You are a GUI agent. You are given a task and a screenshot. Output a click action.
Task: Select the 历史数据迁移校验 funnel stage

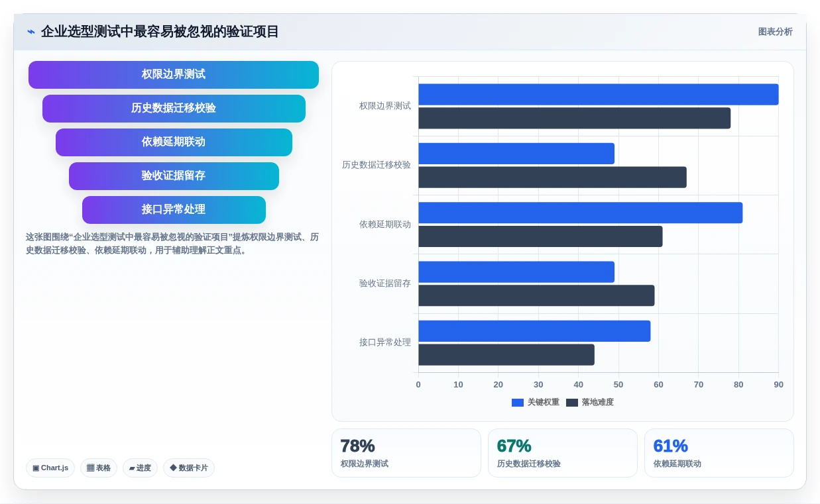(x=174, y=109)
